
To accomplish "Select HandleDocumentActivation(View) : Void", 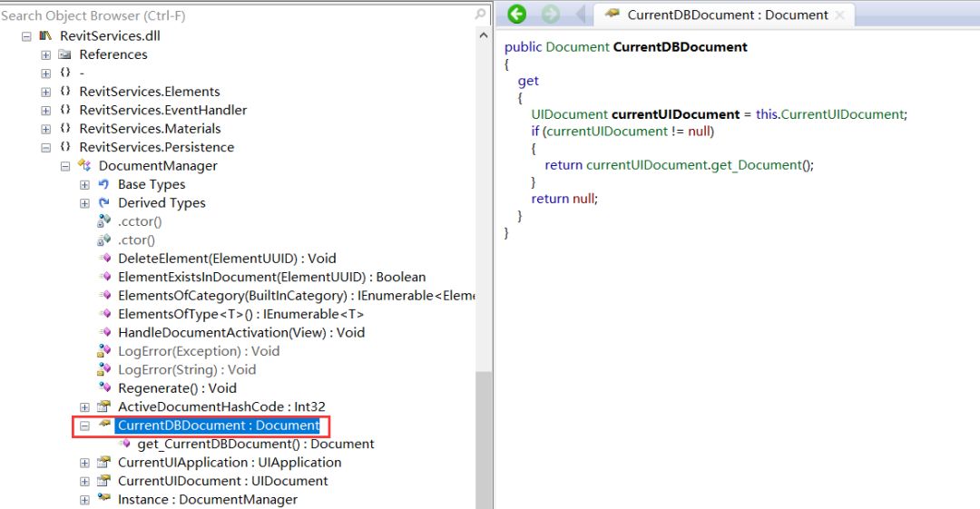I will click(x=241, y=333).
